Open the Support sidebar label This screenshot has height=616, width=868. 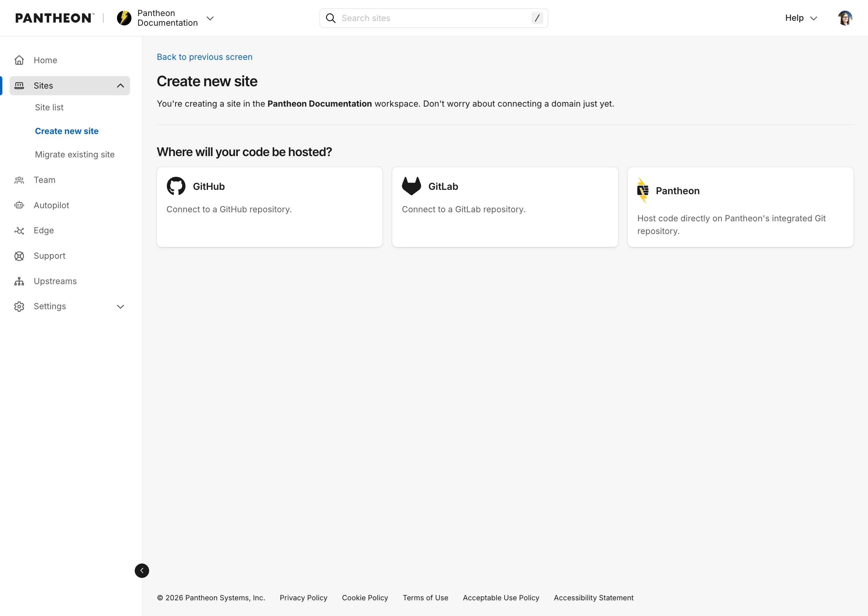coord(50,256)
